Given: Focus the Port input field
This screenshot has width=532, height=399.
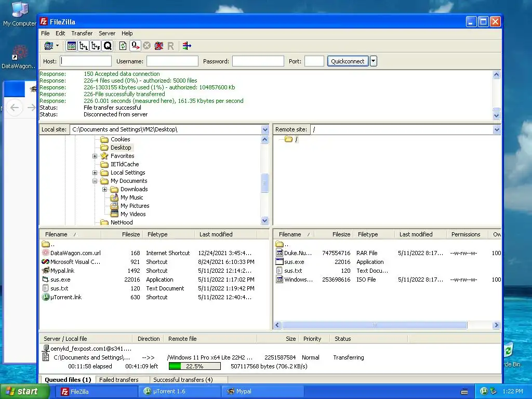Looking at the screenshot, I should click(x=314, y=61).
